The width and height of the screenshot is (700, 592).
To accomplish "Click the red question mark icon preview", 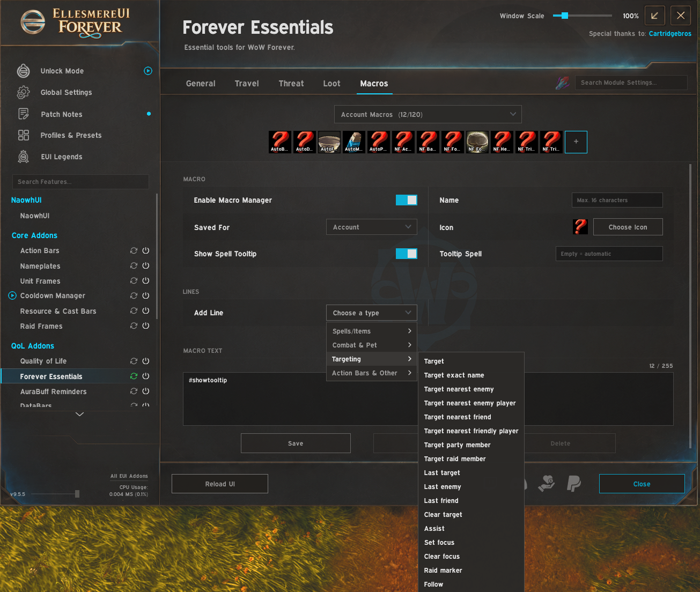I will (580, 227).
